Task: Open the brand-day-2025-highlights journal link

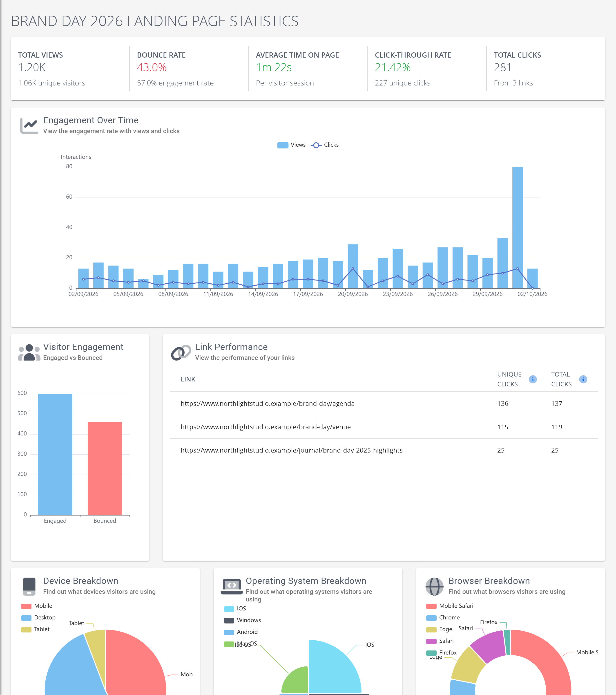Action: [292, 451]
